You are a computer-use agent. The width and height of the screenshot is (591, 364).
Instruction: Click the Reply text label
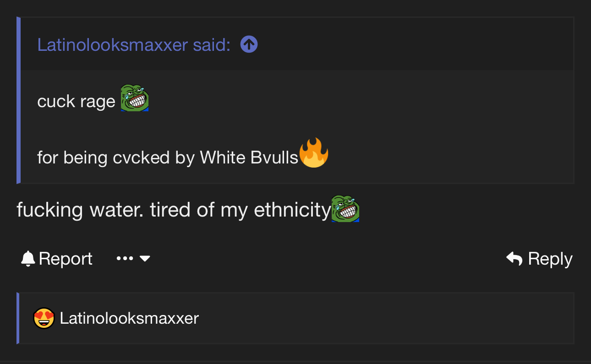click(550, 259)
